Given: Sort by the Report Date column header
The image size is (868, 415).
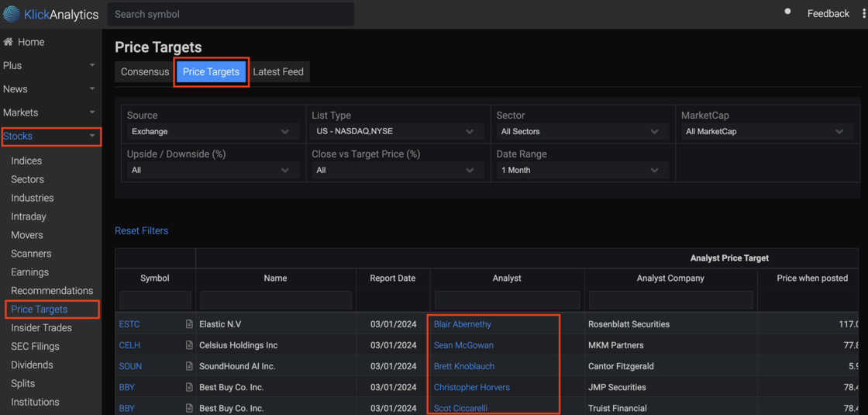Looking at the screenshot, I should [392, 278].
